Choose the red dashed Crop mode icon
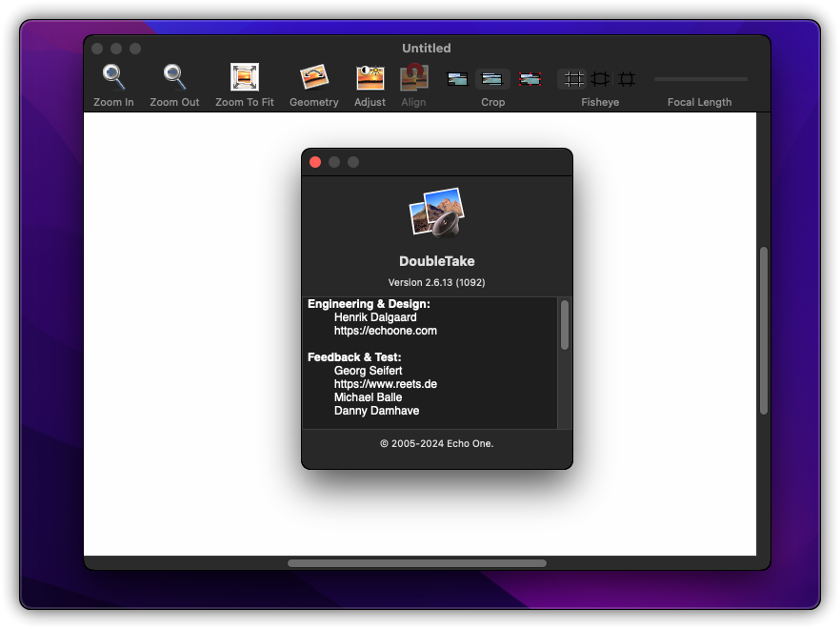Screen dimensions: 840x629 [x=530, y=79]
